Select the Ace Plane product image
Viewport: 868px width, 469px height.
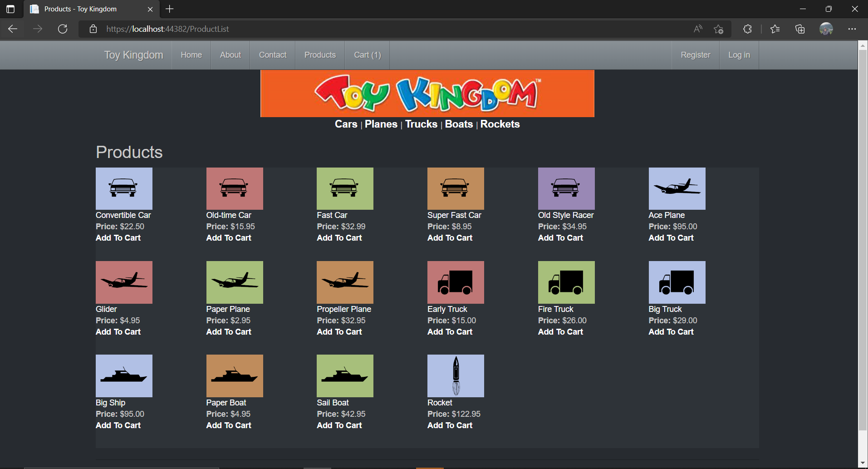click(x=677, y=188)
